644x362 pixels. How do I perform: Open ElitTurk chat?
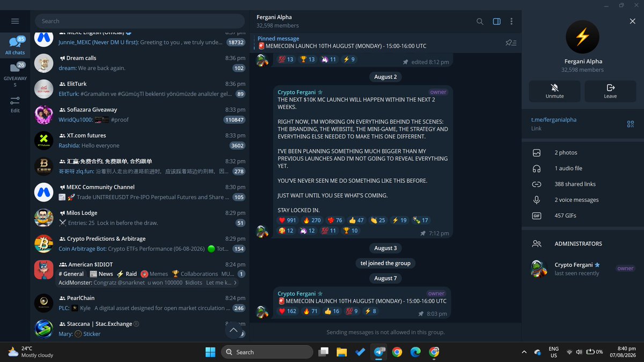[140, 88]
